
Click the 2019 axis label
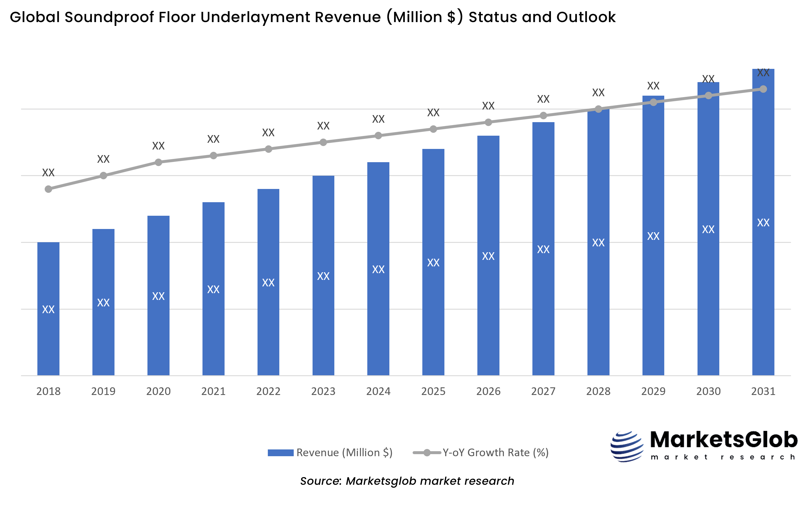coord(104,391)
